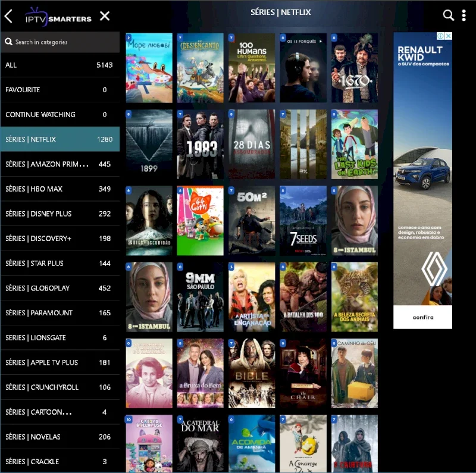Open A Beleza Secreta dos Animais poster
This screenshot has height=473, width=476.
pos(355,297)
